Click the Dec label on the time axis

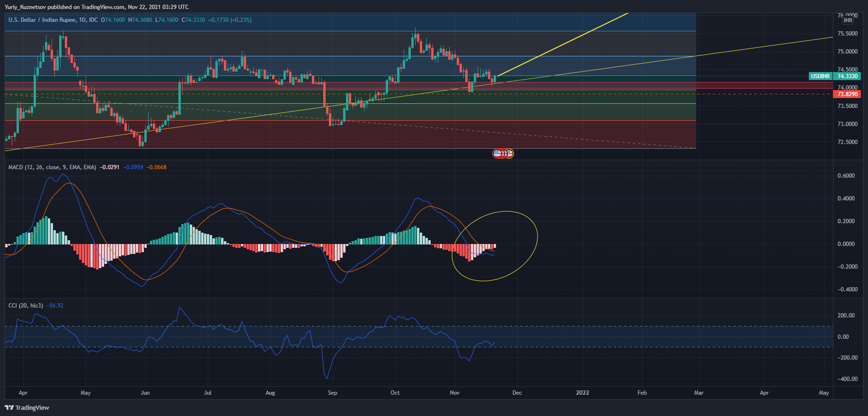[x=517, y=393]
